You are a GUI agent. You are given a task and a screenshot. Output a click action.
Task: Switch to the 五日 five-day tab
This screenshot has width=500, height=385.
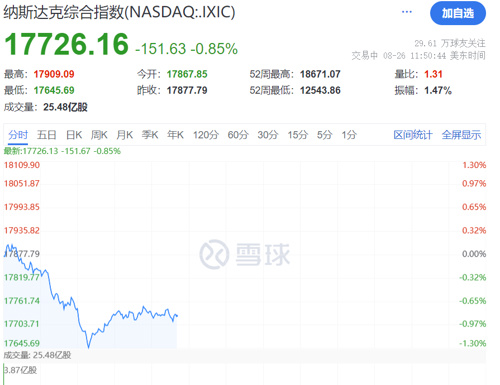[x=46, y=135]
